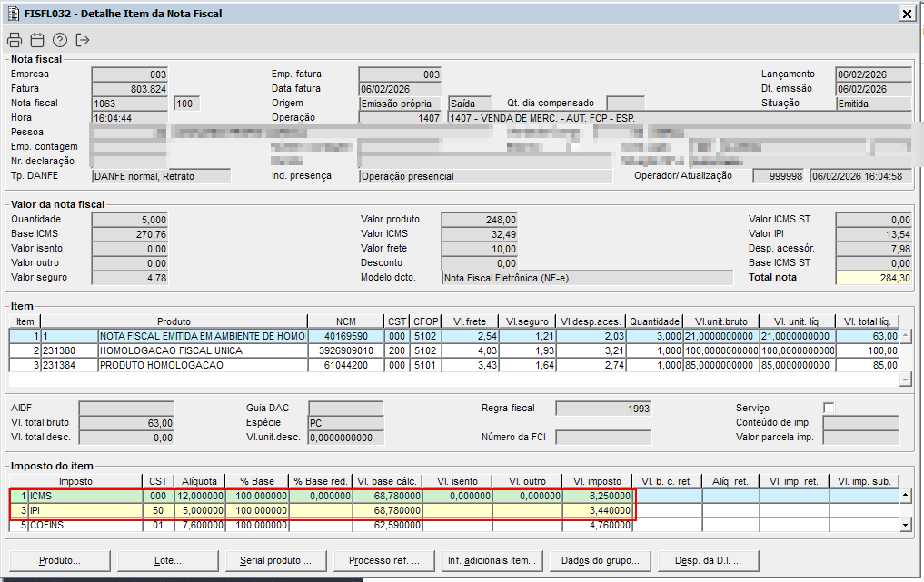
Task: Click the Dados do grupo... button
Action: tap(600, 561)
